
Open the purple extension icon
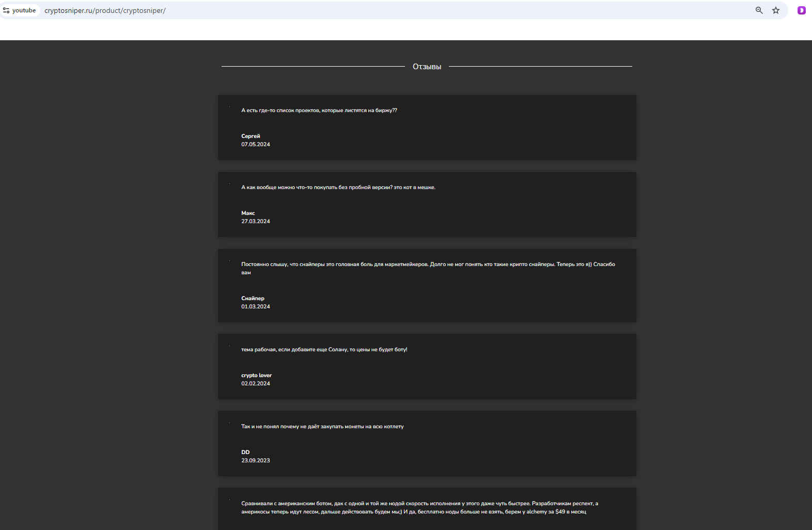(x=801, y=10)
